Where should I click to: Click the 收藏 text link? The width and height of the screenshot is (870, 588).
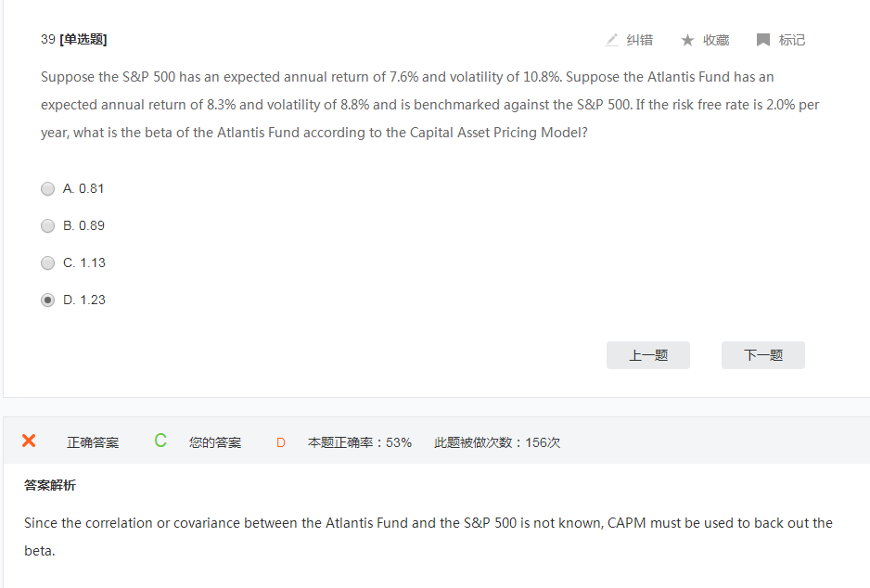(715, 40)
